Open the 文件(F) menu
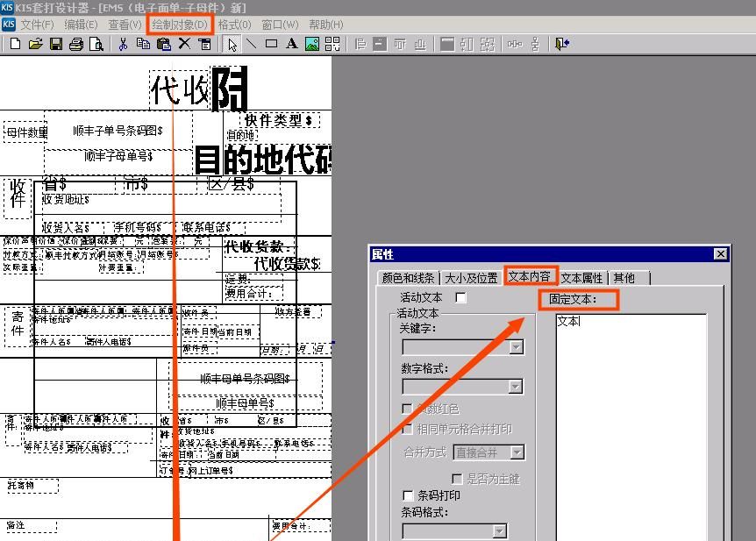This screenshot has height=541, width=756. coord(35,24)
